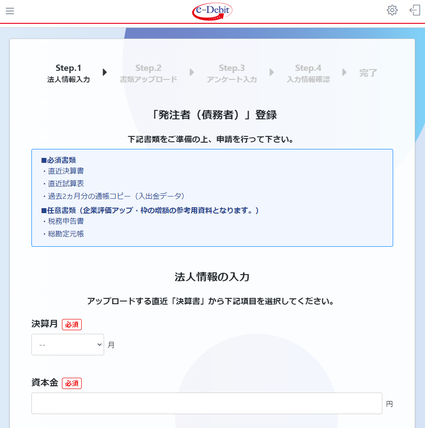Select the Step.1 法人情報入力 step
The image size is (425, 428).
[x=68, y=73]
